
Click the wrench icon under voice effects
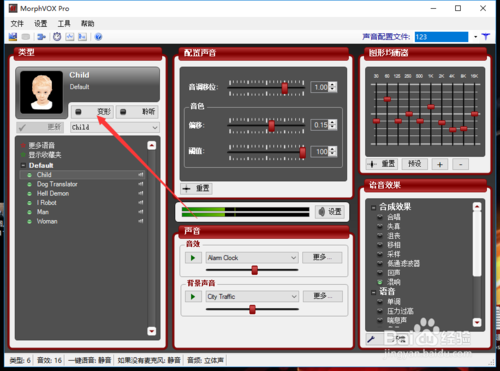pos(371,339)
